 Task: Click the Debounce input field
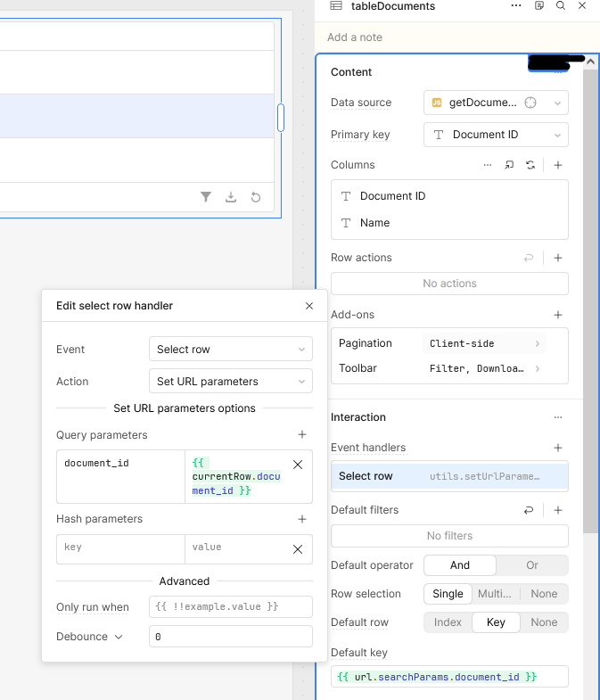coord(230,637)
